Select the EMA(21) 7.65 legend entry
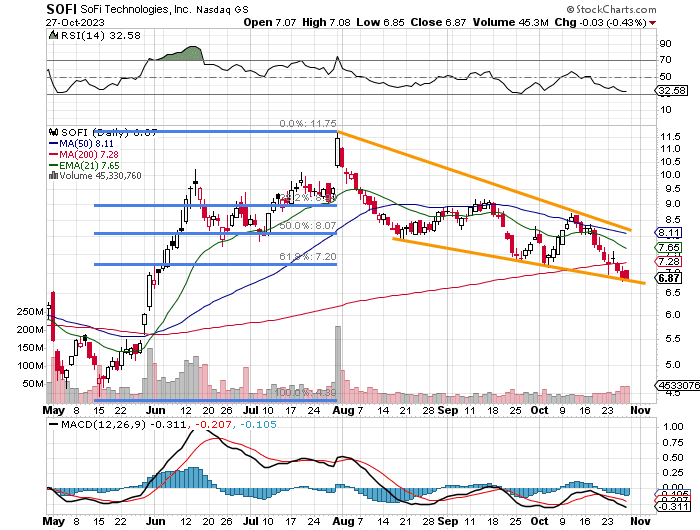 coord(87,164)
